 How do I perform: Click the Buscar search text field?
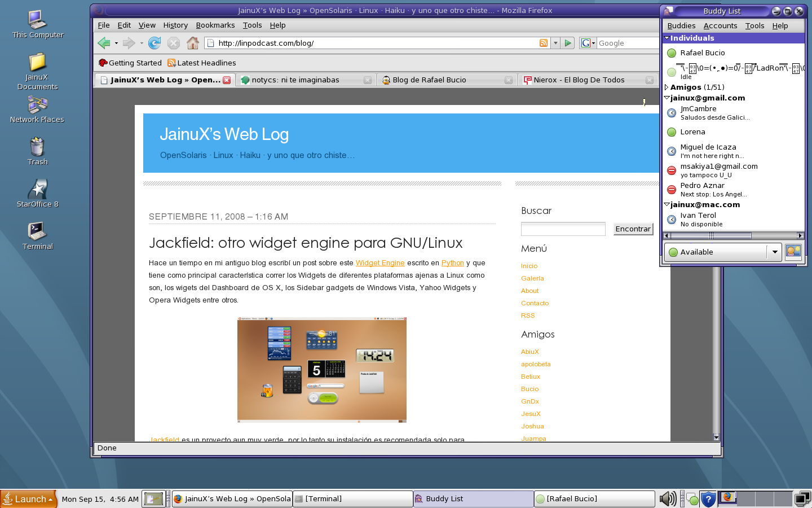click(x=563, y=229)
